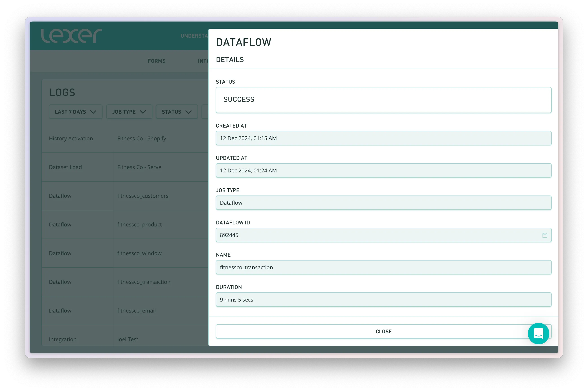
Task: Click the Created At date field
Action: coord(383,138)
